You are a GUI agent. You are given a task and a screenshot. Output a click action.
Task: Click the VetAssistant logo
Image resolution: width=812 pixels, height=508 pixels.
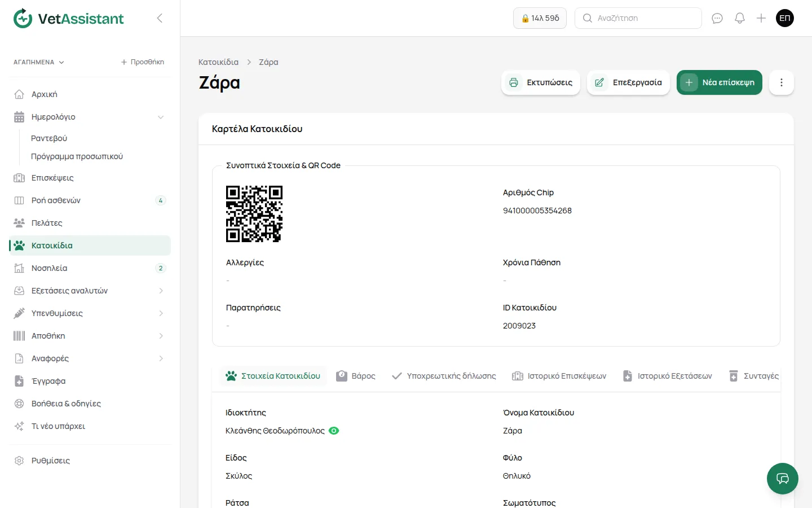(68, 19)
